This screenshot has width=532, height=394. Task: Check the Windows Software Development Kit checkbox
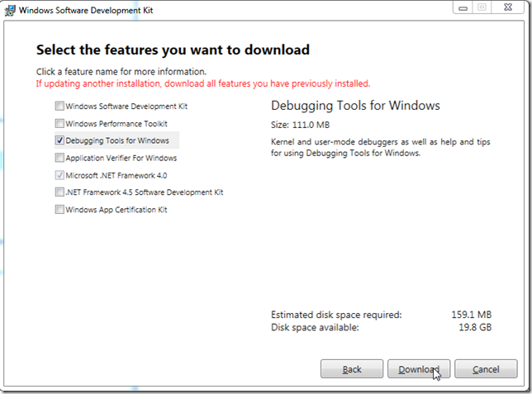59,106
